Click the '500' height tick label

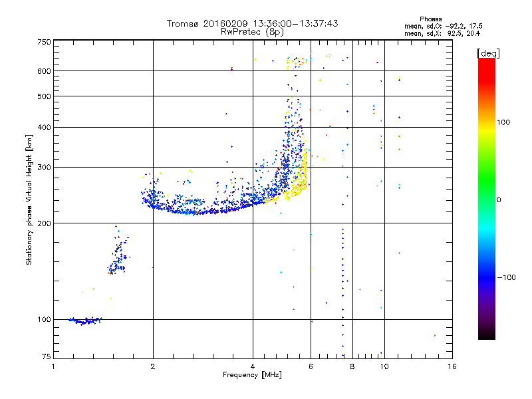click(x=44, y=96)
